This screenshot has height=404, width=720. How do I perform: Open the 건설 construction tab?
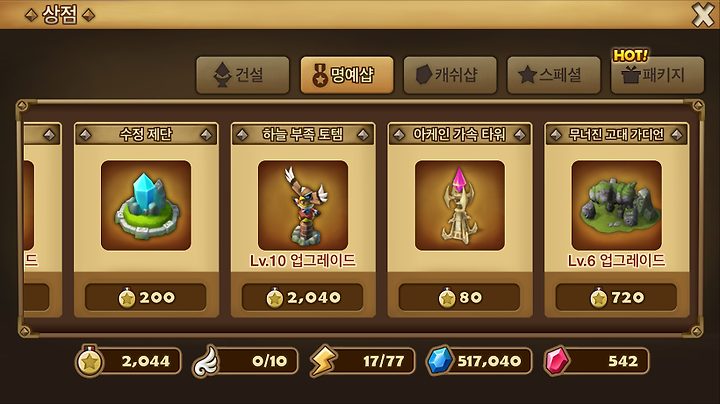pyautogui.click(x=242, y=75)
